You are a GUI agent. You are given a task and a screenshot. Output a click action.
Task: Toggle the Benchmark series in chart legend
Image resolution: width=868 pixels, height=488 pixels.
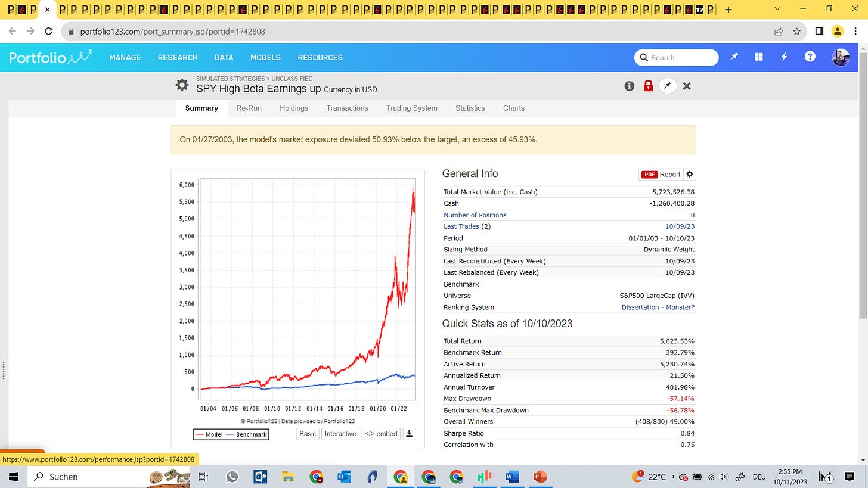coord(246,434)
